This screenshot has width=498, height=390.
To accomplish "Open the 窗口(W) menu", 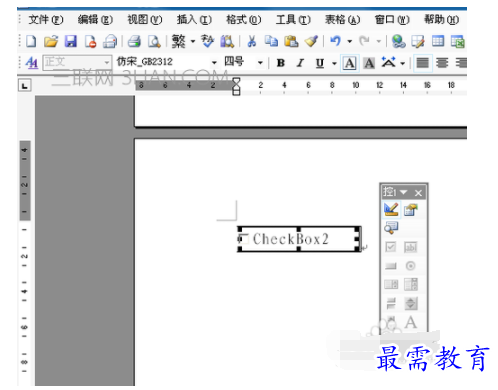I will [392, 20].
